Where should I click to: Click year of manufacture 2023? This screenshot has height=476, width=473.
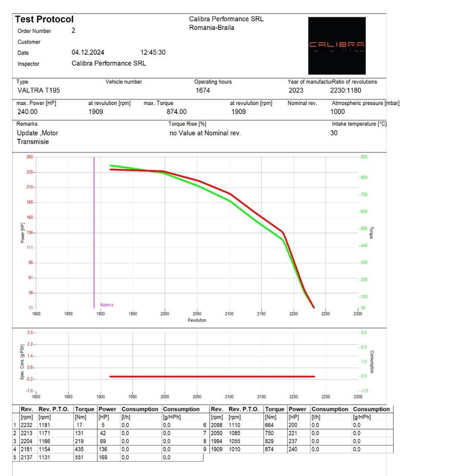tap(296, 90)
